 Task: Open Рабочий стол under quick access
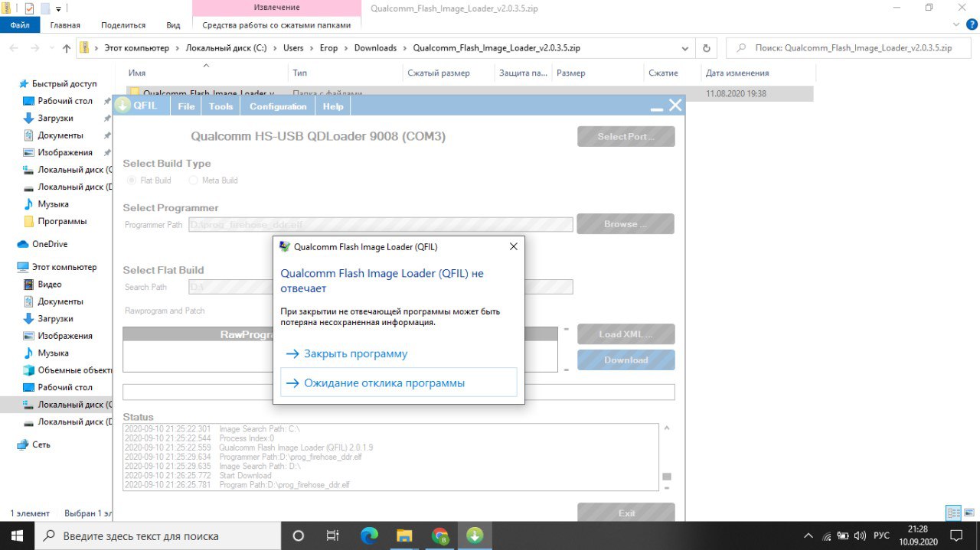[65, 101]
